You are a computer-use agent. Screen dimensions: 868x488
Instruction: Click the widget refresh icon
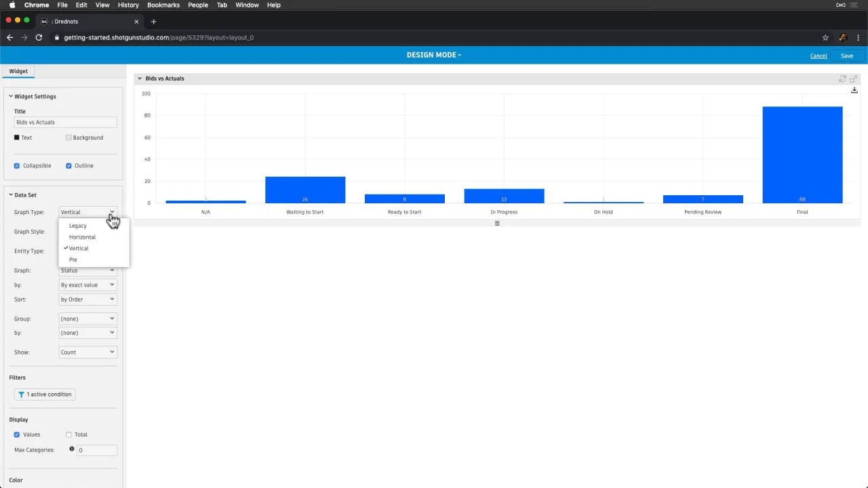coord(843,79)
